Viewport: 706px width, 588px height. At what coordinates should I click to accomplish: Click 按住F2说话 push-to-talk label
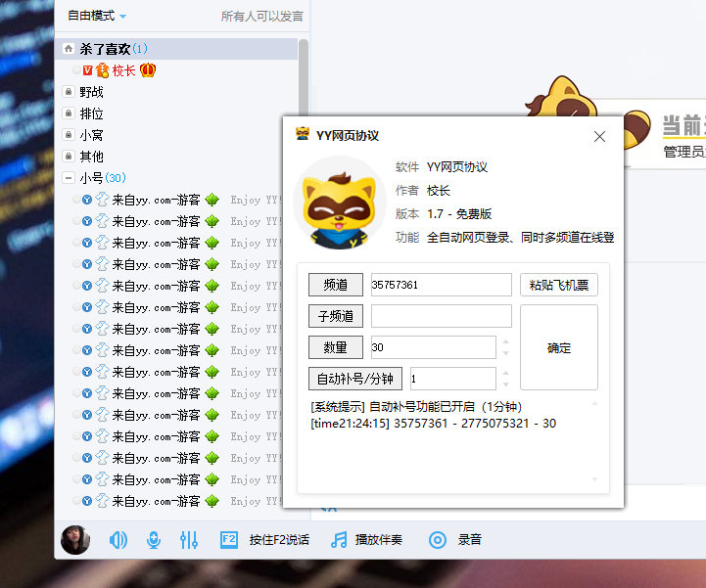click(279, 540)
